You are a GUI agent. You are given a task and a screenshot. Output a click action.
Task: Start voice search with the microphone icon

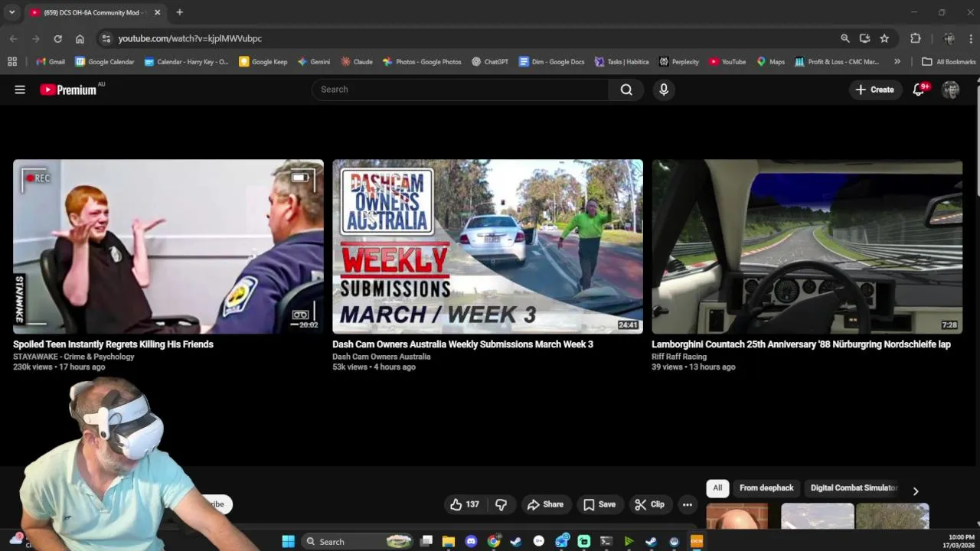664,90
